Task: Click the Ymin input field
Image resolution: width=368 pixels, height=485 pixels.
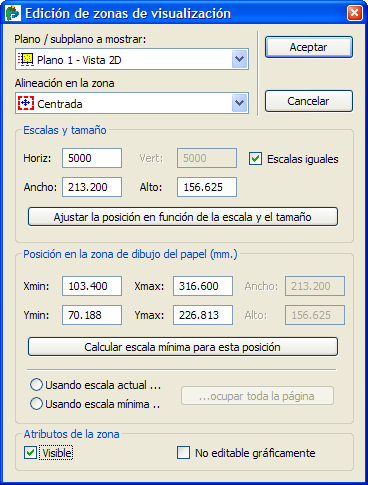Action: point(92,315)
